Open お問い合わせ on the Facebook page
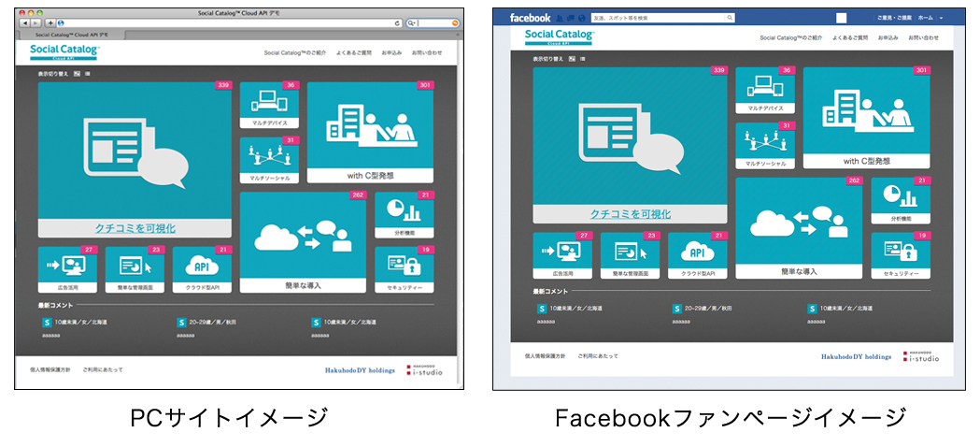The image size is (980, 447). (923, 37)
